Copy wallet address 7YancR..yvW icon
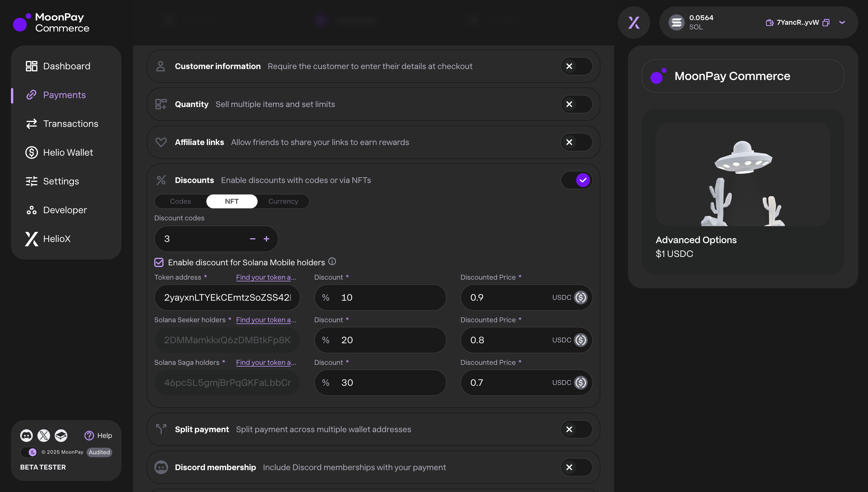Screen dimensions: 868x492 826,22
